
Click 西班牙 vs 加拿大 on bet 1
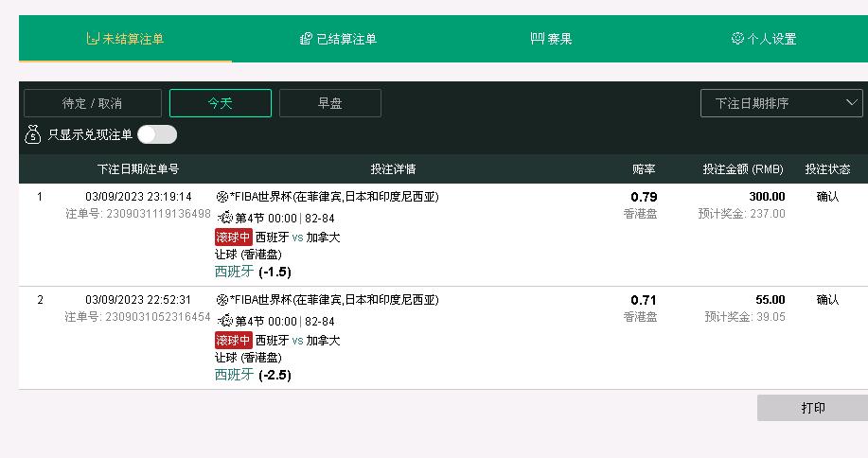click(x=298, y=238)
